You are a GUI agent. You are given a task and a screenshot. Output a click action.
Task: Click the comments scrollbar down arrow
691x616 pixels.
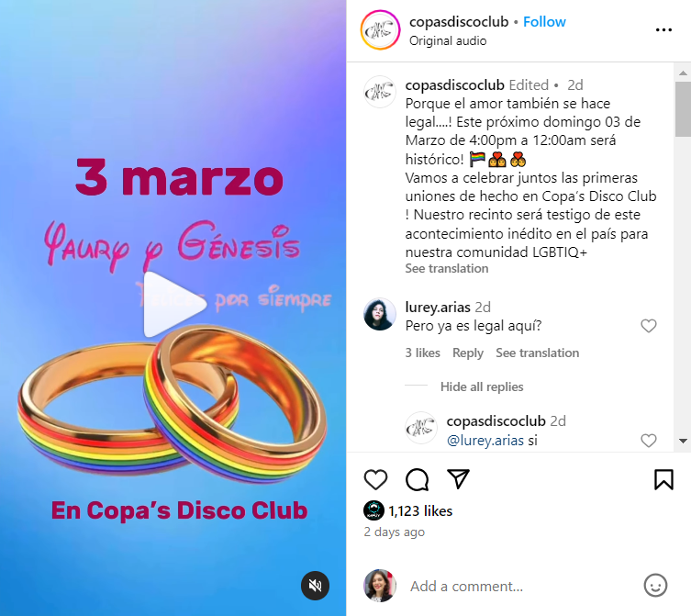[x=683, y=441]
